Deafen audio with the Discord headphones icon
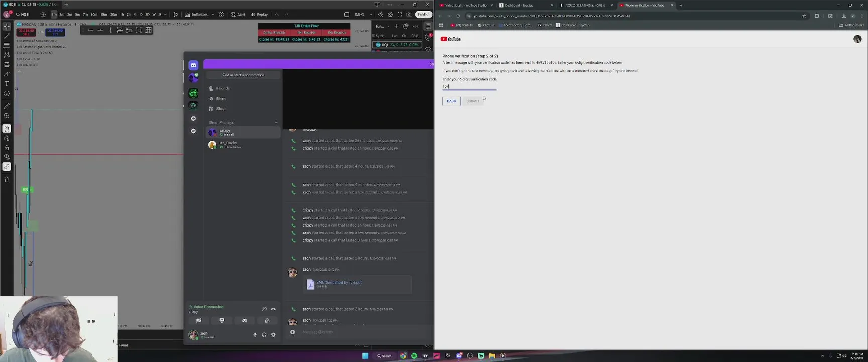868x362 pixels. click(264, 335)
